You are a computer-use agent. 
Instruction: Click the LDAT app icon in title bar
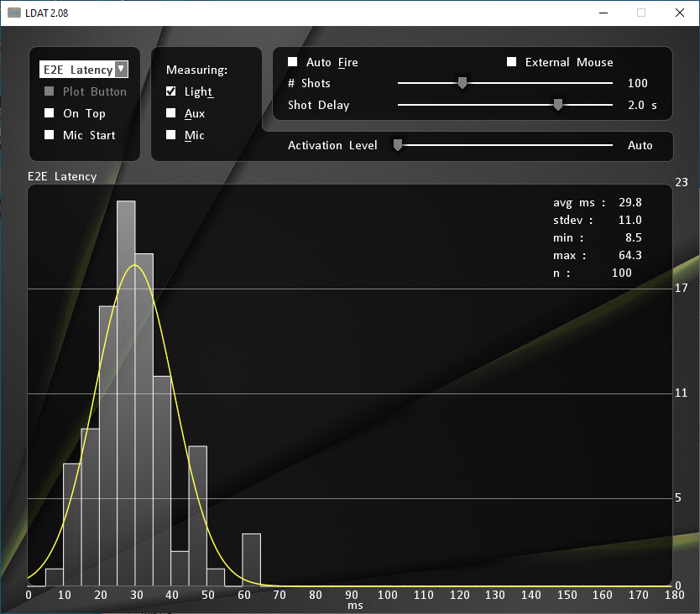click(x=14, y=13)
